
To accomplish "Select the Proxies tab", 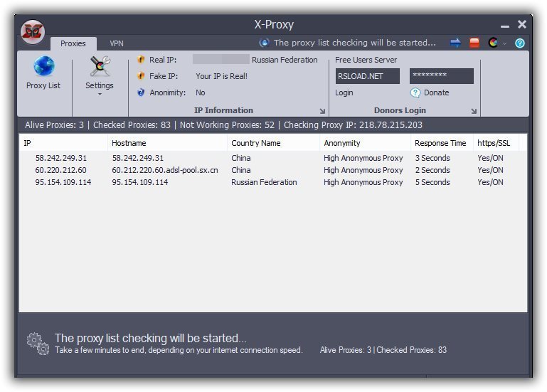I will click(x=73, y=43).
